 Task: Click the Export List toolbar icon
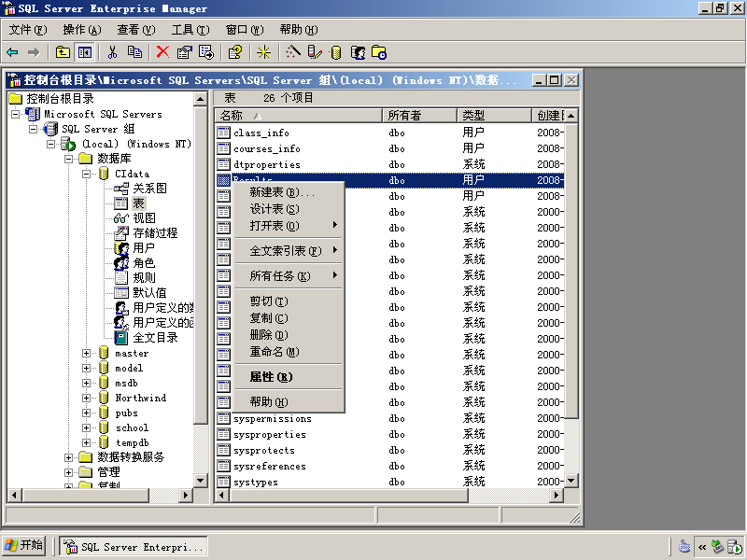click(206, 52)
